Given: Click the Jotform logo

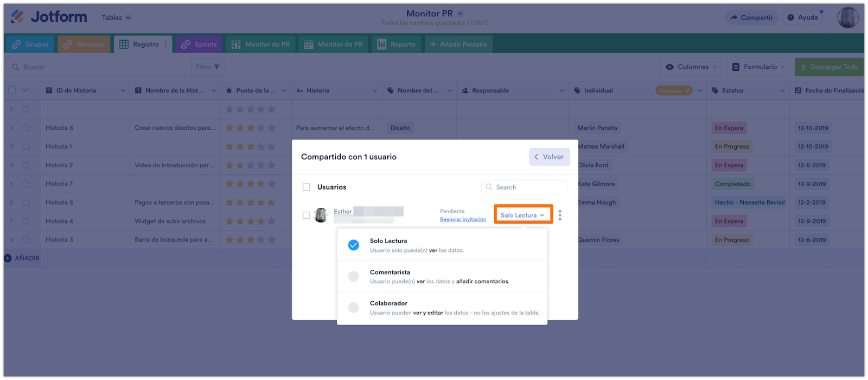Looking at the screenshot, I should pos(49,17).
